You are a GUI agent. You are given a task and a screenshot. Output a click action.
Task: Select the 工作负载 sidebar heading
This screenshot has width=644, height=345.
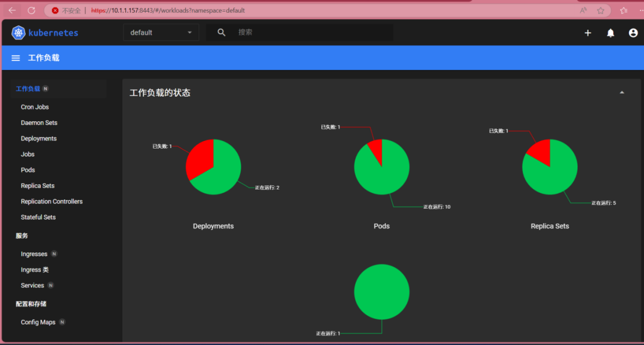28,89
